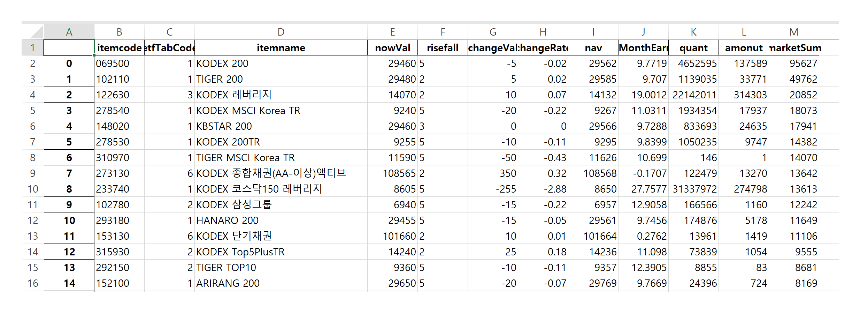
Task: Click changeRate cell '0.32'
Action: tap(543, 173)
